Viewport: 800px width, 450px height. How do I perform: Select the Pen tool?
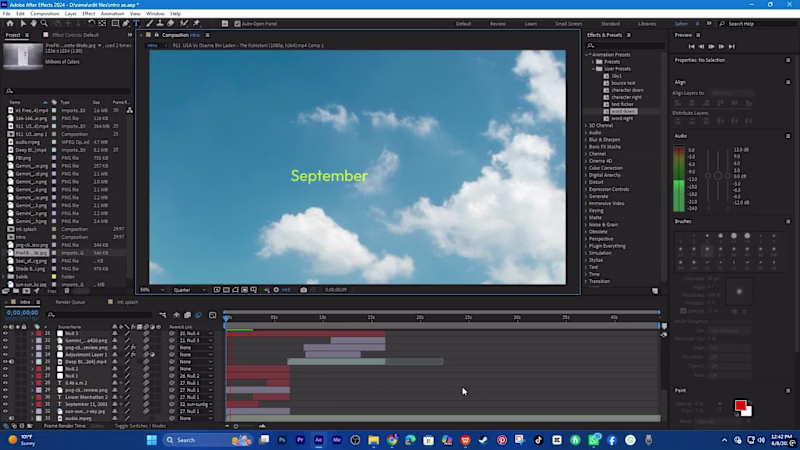[x=126, y=23]
